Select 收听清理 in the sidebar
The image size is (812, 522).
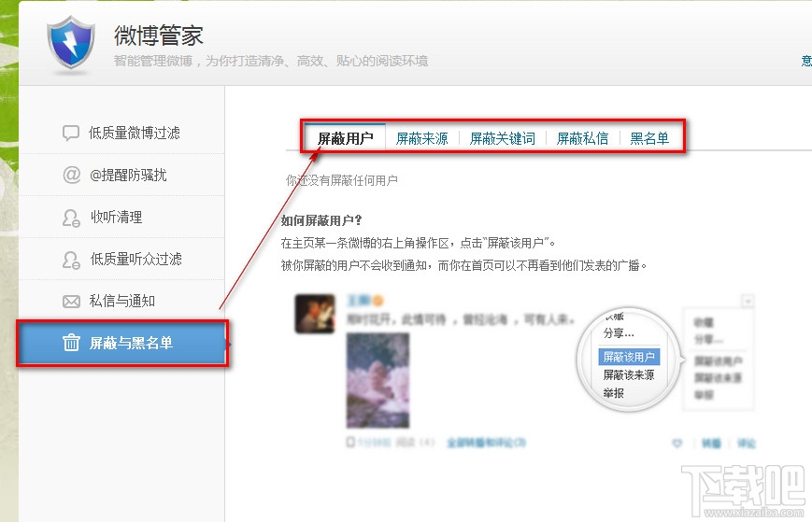(121, 218)
